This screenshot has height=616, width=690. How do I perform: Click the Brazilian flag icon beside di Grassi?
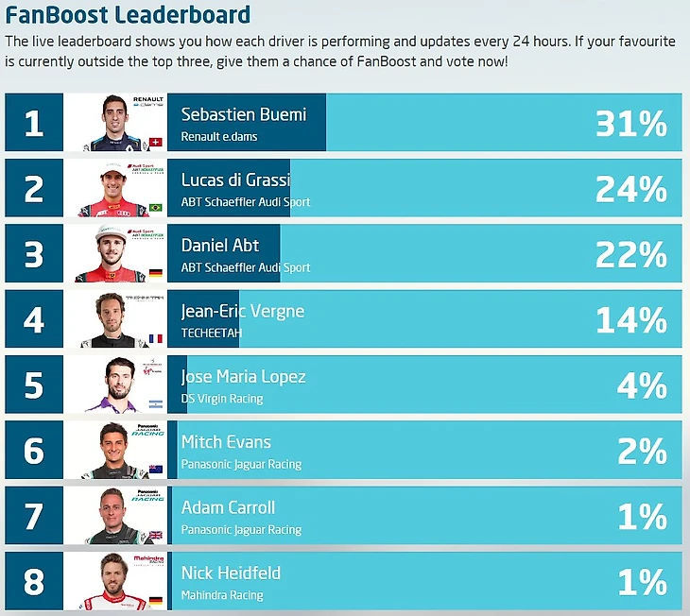(155, 207)
